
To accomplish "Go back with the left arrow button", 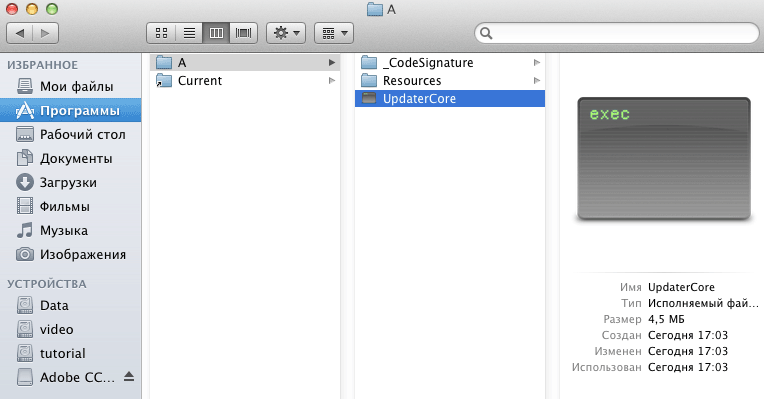I will [19, 33].
